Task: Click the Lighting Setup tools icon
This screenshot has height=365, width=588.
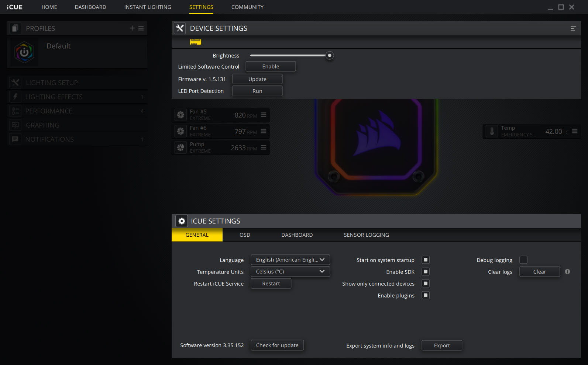Action: (x=15, y=83)
